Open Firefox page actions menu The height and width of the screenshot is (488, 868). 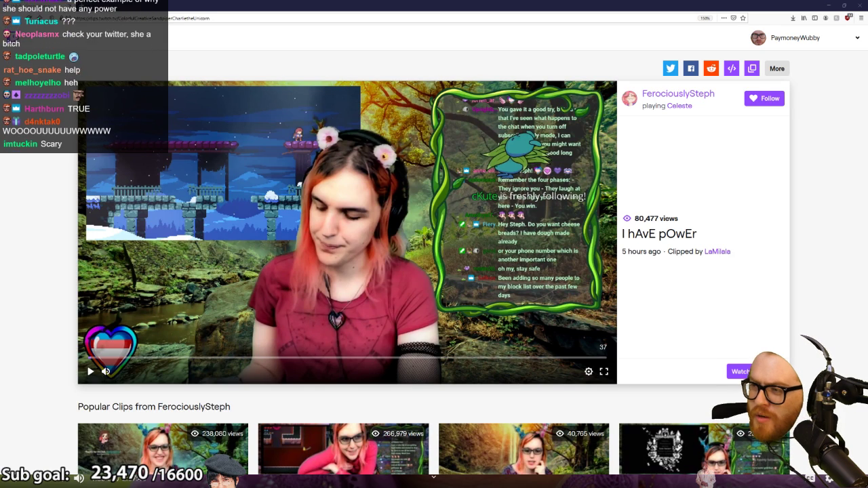click(724, 18)
